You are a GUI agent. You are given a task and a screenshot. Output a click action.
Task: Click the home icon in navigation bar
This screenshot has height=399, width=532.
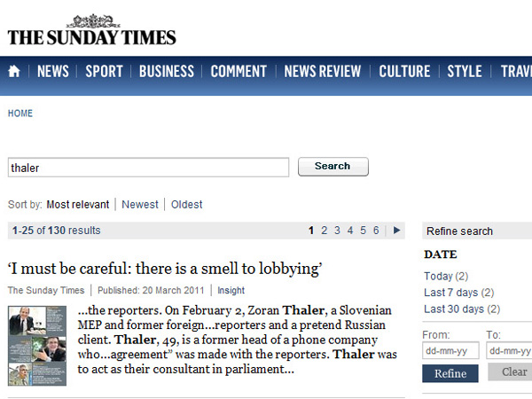pos(14,72)
